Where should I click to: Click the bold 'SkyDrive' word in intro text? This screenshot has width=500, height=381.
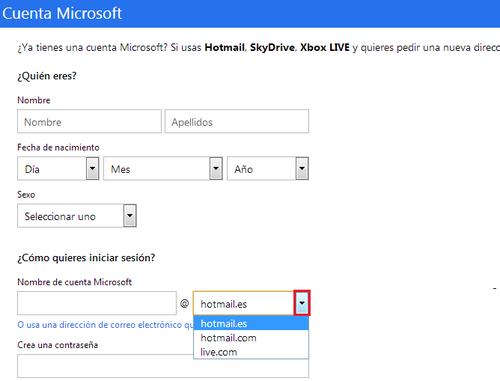pos(272,47)
